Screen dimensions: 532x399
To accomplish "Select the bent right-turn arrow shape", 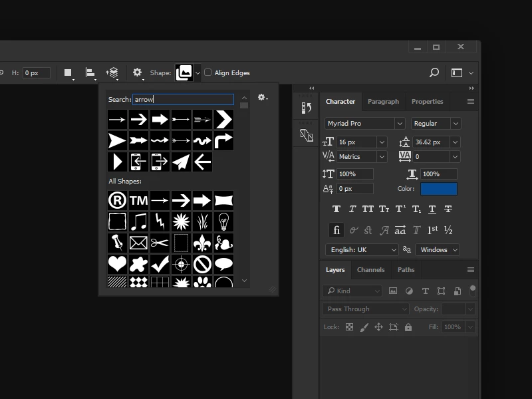I will tap(223, 140).
